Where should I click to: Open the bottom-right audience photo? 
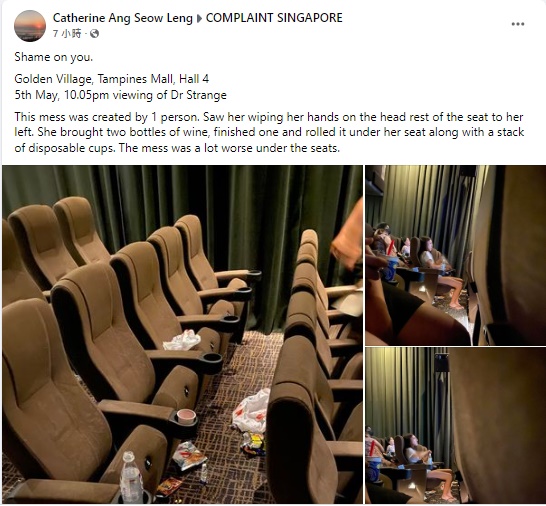[455, 426]
